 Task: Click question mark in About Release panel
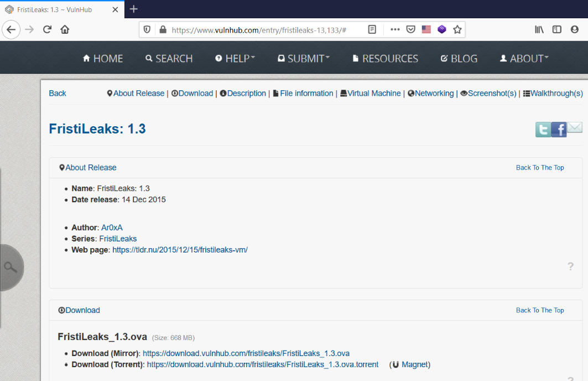pyautogui.click(x=570, y=266)
